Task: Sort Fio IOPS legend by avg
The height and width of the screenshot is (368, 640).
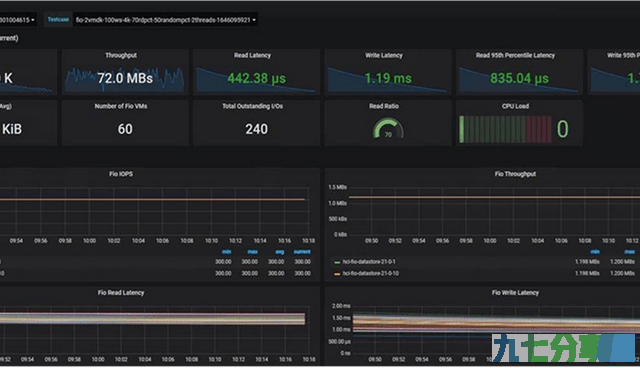Action: point(279,252)
